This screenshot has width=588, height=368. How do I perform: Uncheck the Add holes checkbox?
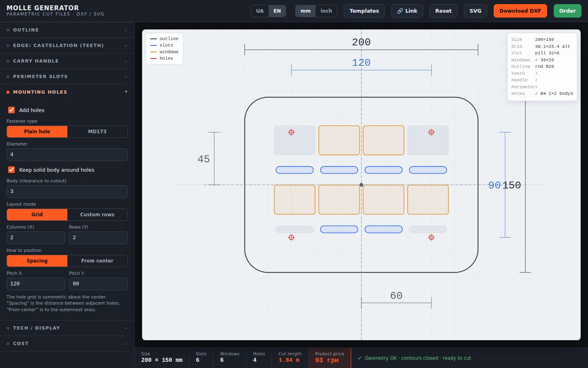(x=11, y=110)
